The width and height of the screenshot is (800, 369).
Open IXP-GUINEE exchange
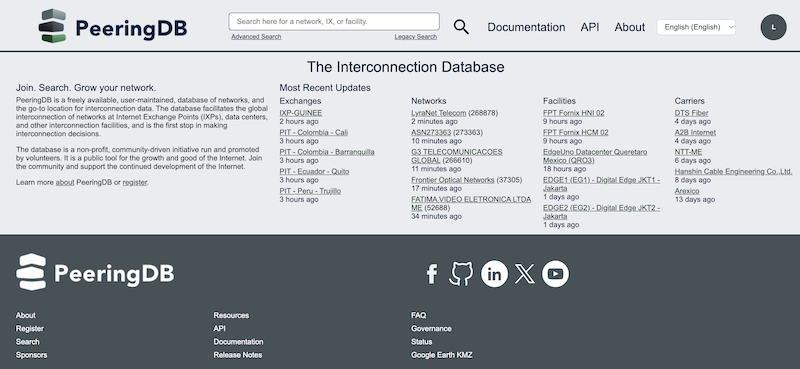click(x=301, y=113)
